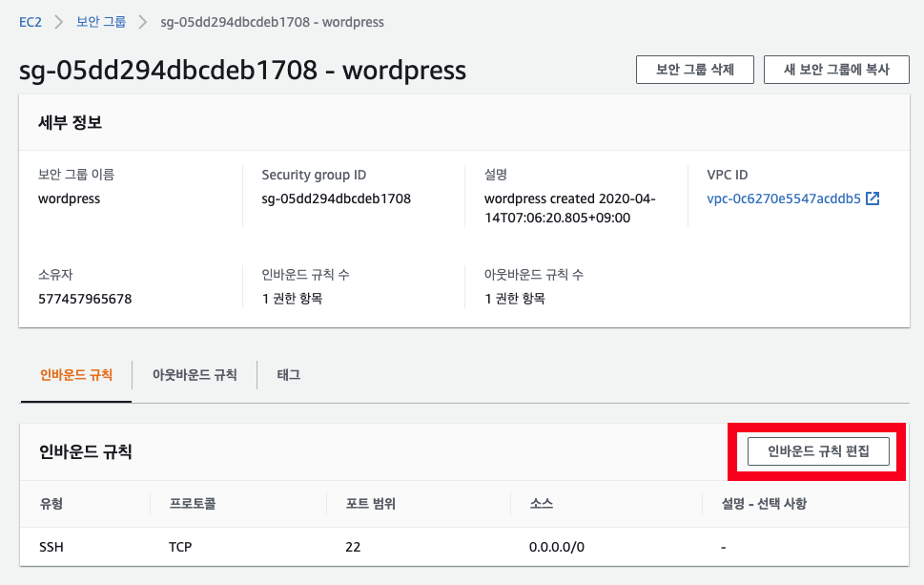The image size is (924, 585).
Task: Click the 세부 정보 panel heading
Action: [x=71, y=123]
